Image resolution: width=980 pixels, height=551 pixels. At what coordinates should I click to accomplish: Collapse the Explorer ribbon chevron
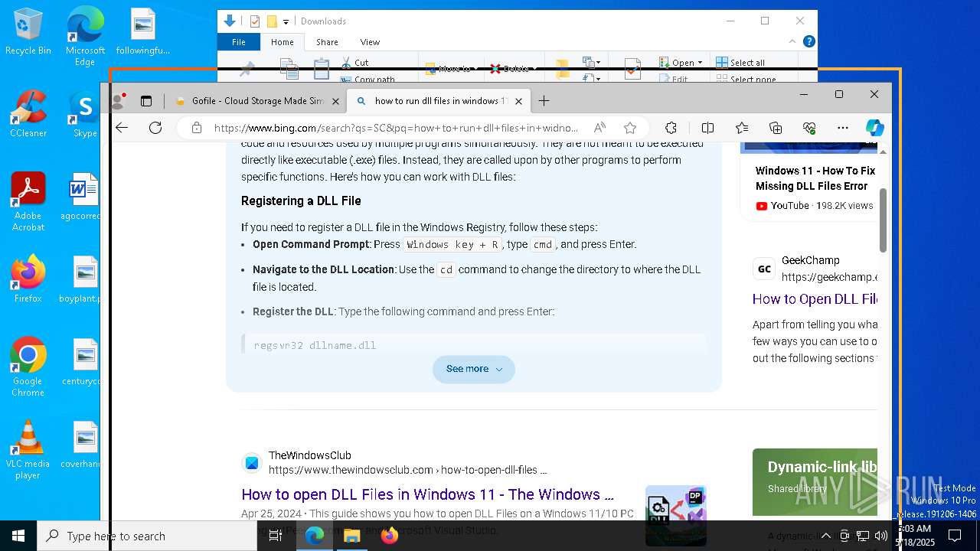coord(792,41)
